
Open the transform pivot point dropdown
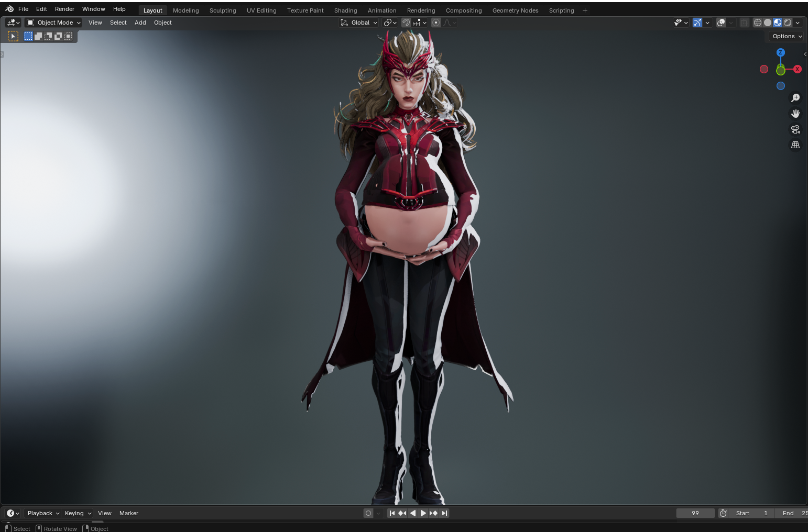[390, 23]
